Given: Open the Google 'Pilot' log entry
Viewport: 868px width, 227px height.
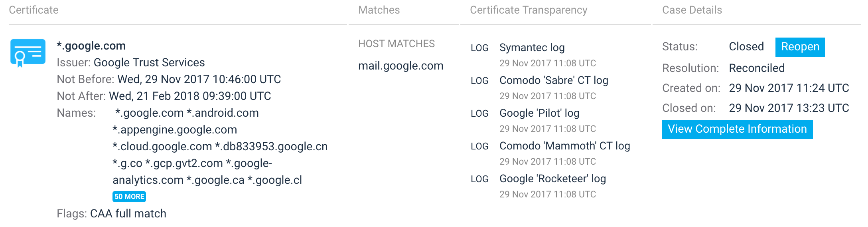Looking at the screenshot, I should pyautogui.click(x=539, y=113).
